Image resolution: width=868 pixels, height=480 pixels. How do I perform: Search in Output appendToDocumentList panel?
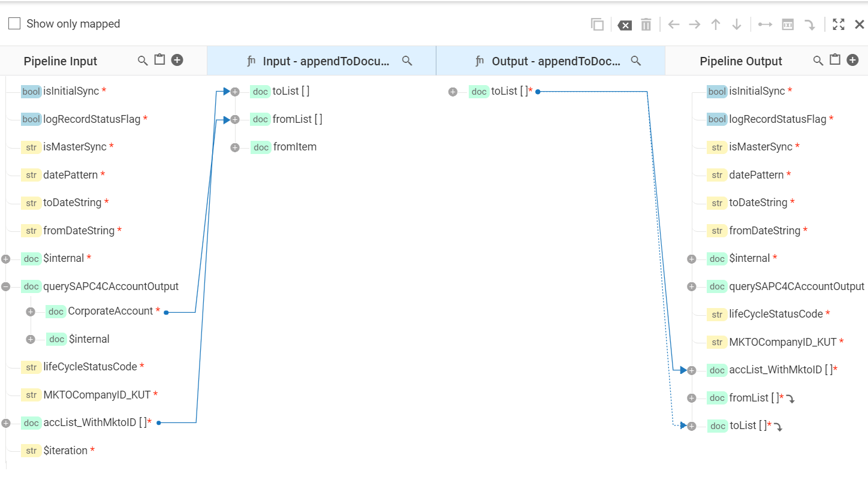tap(637, 61)
